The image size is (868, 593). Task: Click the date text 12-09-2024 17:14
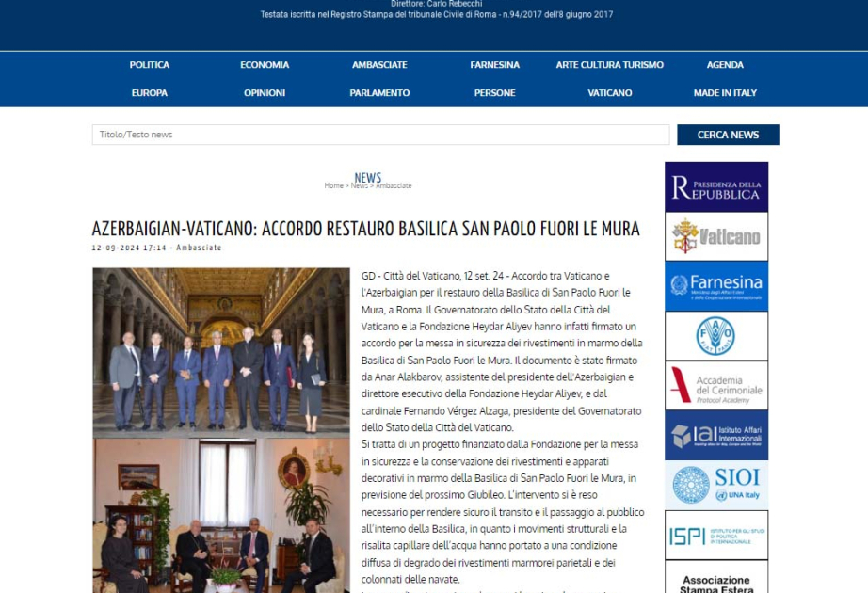click(x=129, y=248)
